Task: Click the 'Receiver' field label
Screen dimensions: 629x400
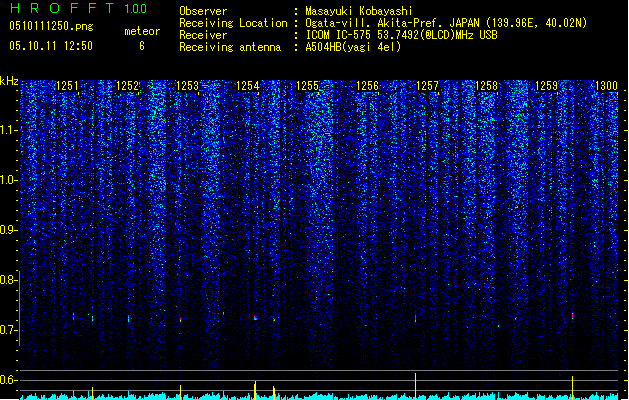Action: [203, 35]
